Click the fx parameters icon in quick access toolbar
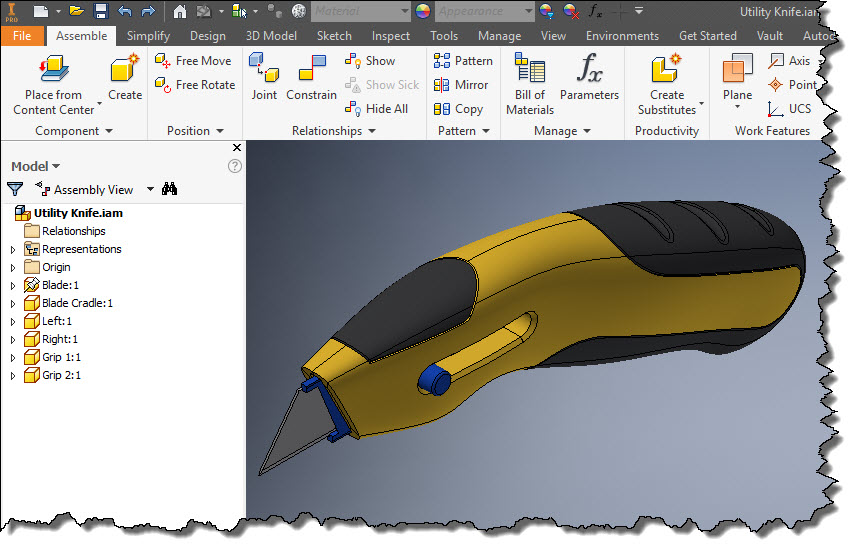The image size is (861, 557). [x=595, y=11]
